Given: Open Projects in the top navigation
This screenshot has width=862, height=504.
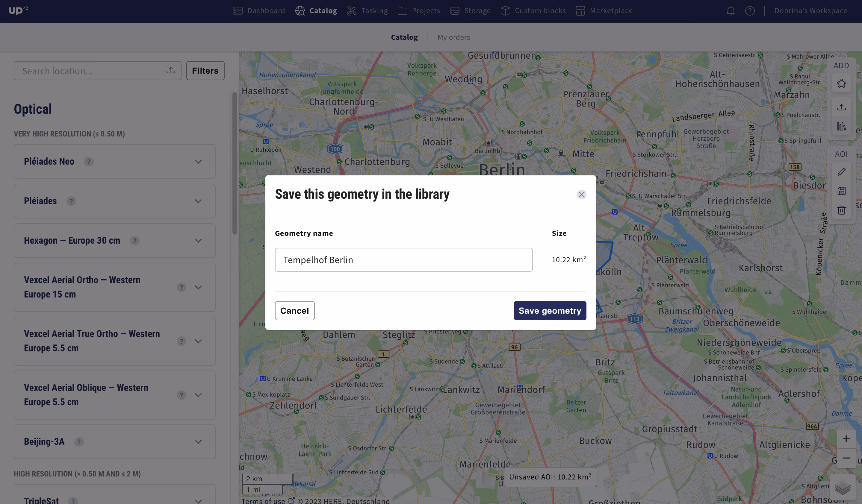Looking at the screenshot, I should [x=419, y=10].
